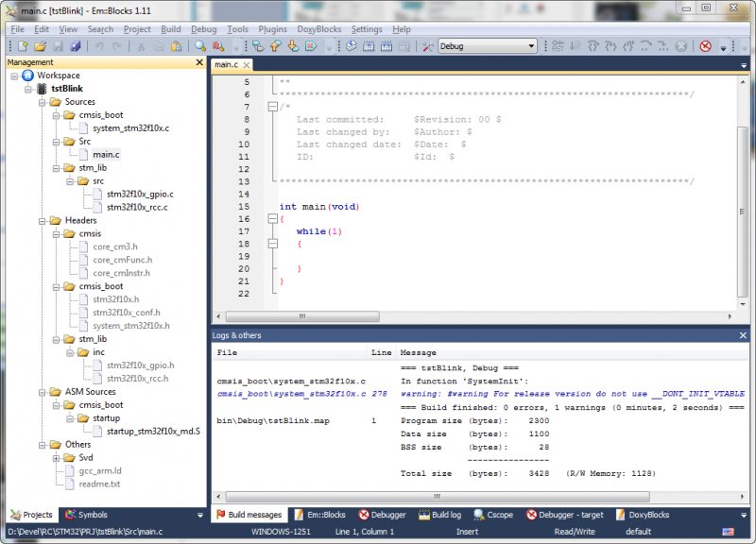This screenshot has height=544, width=756.
Task: Select main.c in the project tree
Action: click(106, 155)
